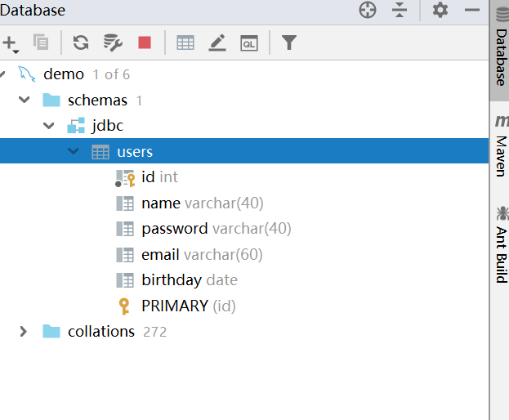Open the panel settings gear
This screenshot has width=509, height=420.
coord(440,10)
